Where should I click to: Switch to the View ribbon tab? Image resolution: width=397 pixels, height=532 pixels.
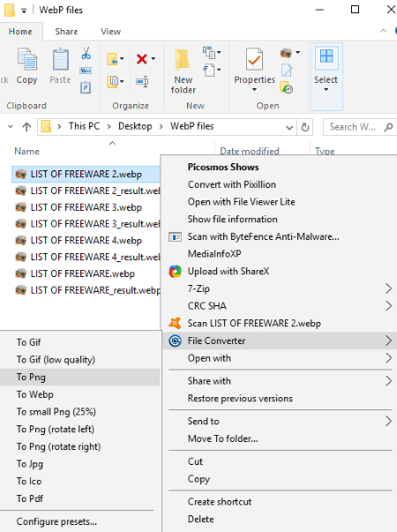[x=110, y=32]
